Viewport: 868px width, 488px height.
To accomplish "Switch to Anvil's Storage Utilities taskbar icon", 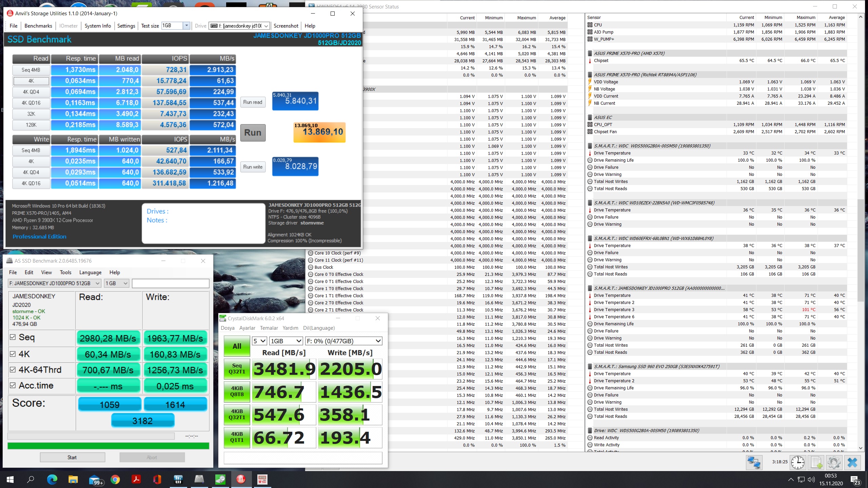I will coord(241,480).
